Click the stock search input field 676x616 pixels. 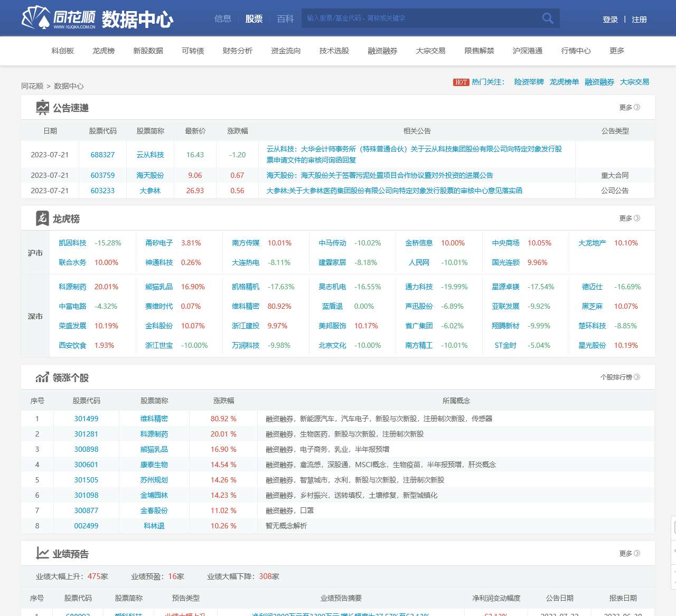(x=421, y=18)
